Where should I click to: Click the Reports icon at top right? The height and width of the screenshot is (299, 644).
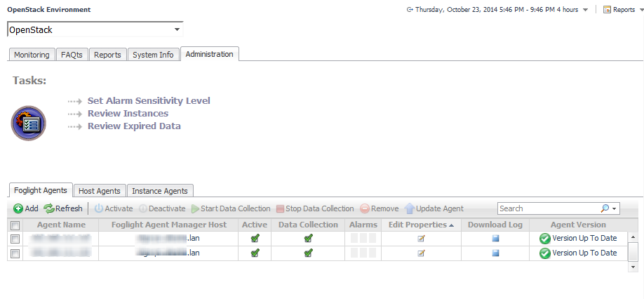tap(607, 9)
